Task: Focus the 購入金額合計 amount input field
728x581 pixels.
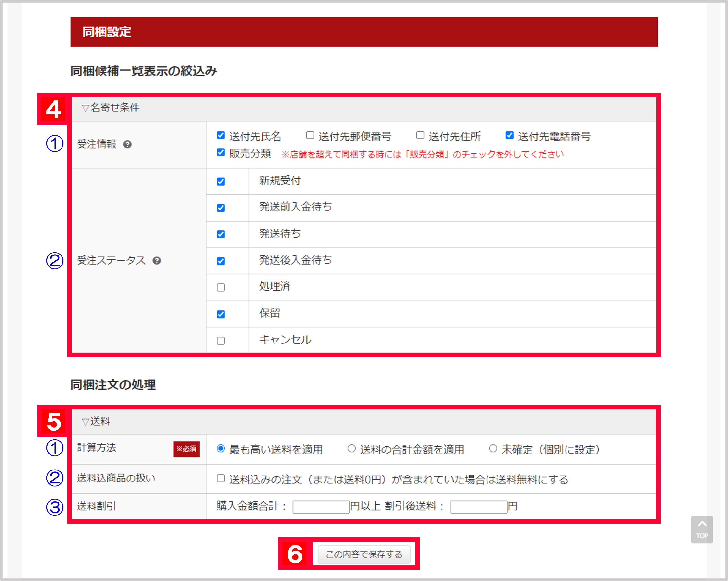Action: [x=321, y=507]
